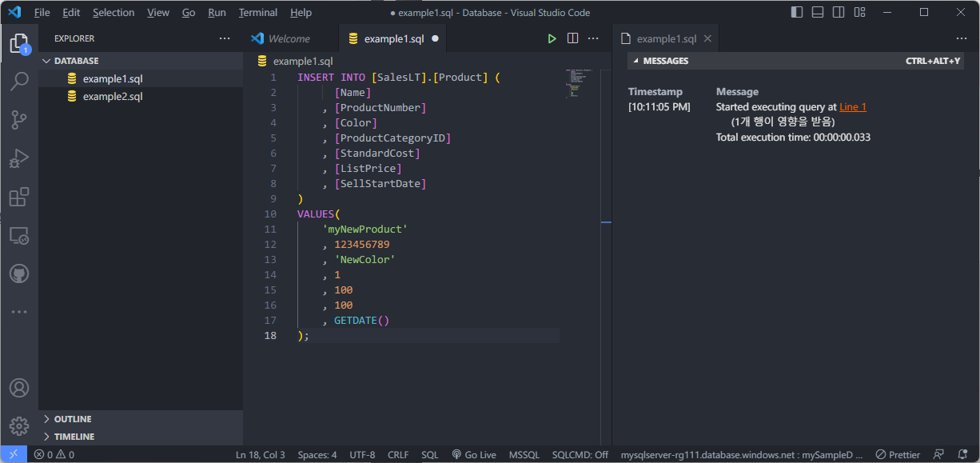980x463 pixels.
Task: Open the Run and Debug view
Action: pyautogui.click(x=19, y=158)
